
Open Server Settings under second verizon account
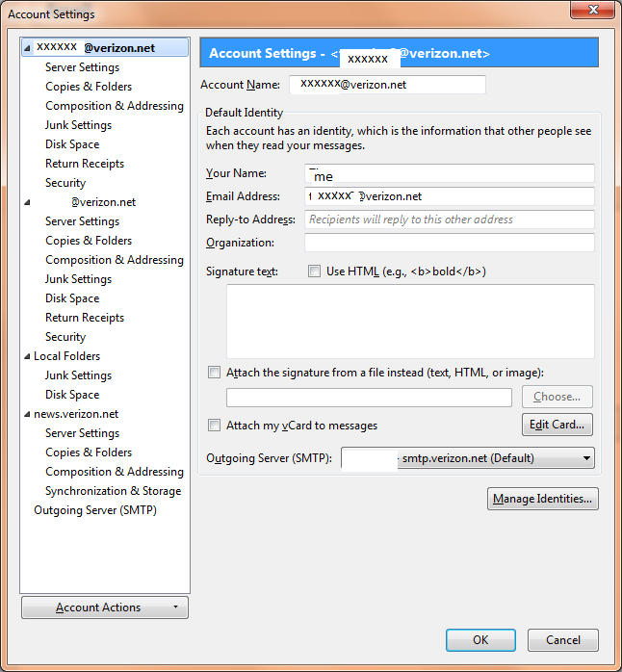tap(82, 221)
